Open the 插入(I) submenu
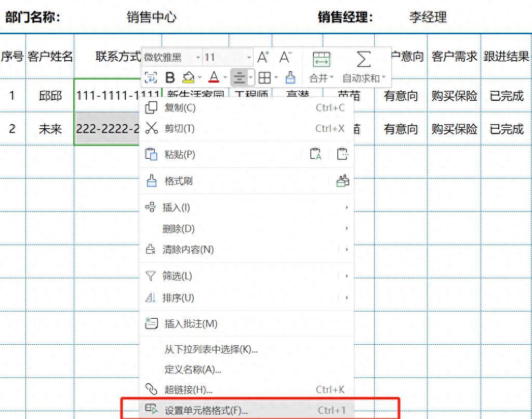The image size is (532, 419). point(247,207)
